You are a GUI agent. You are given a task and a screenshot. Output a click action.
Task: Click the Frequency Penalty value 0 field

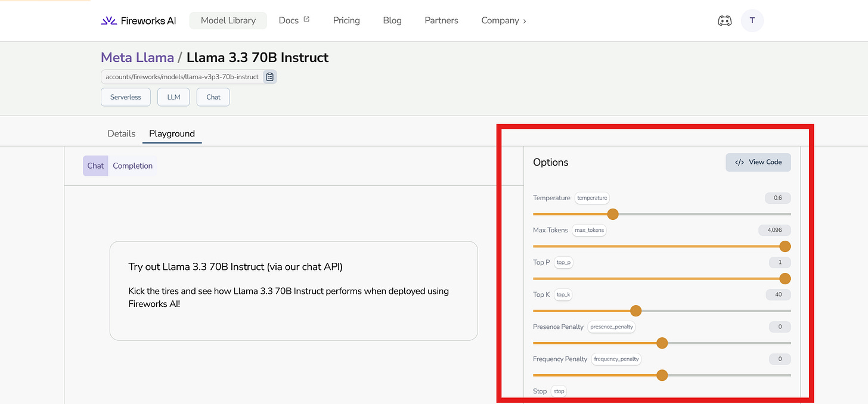(780, 359)
